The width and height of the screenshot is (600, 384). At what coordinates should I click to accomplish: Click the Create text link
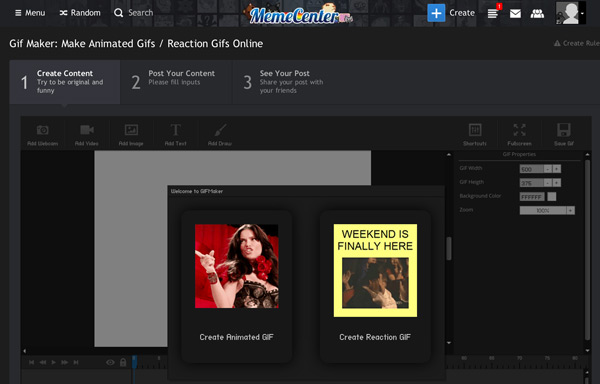(x=462, y=13)
